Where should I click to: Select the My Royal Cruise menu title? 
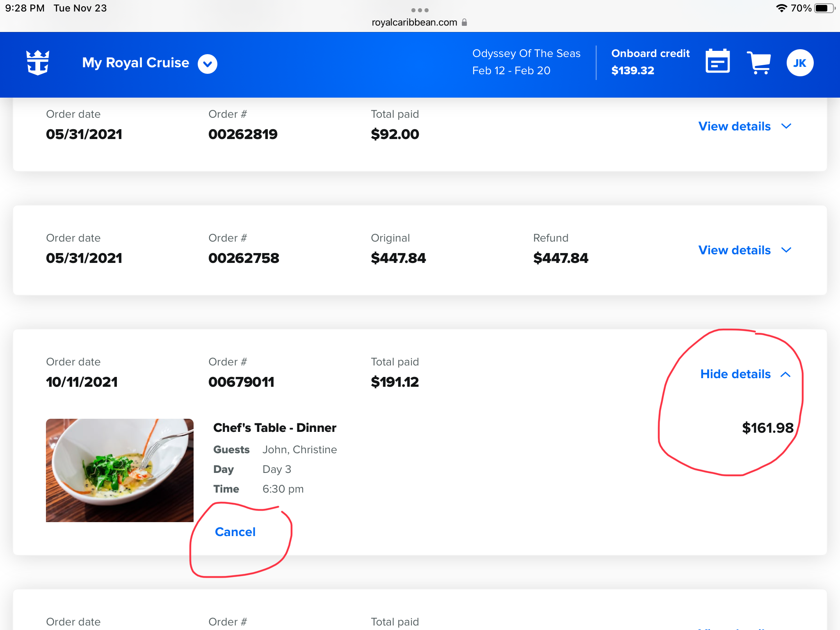(135, 63)
